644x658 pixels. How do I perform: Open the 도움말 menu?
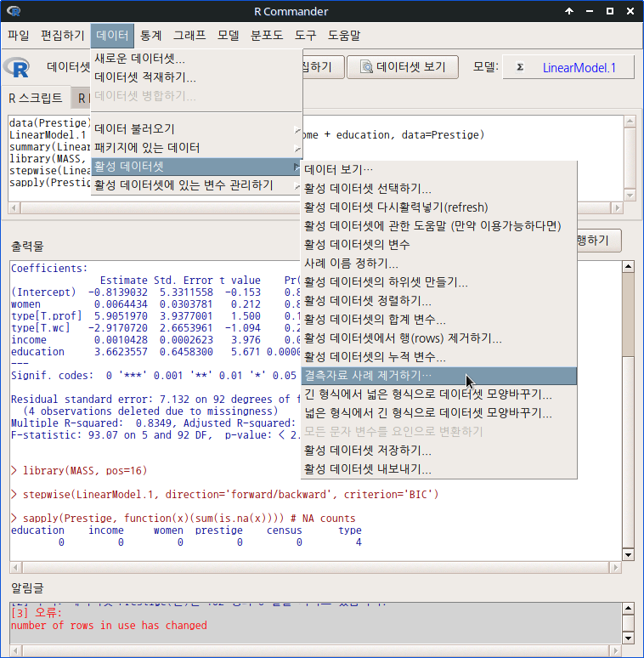pyautogui.click(x=344, y=35)
